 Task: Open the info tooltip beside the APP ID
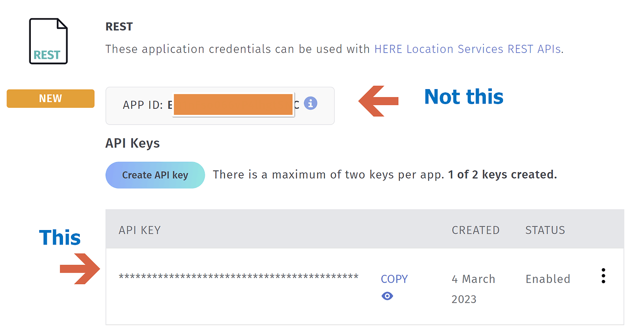click(x=310, y=103)
